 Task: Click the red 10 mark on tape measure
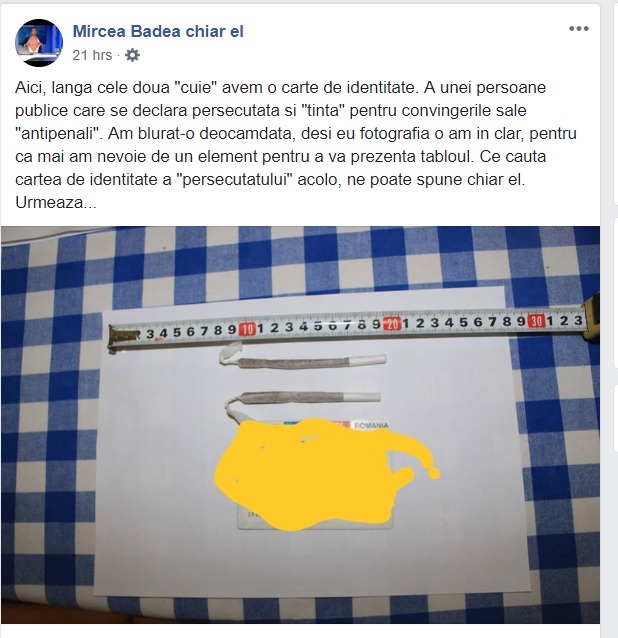click(247, 329)
